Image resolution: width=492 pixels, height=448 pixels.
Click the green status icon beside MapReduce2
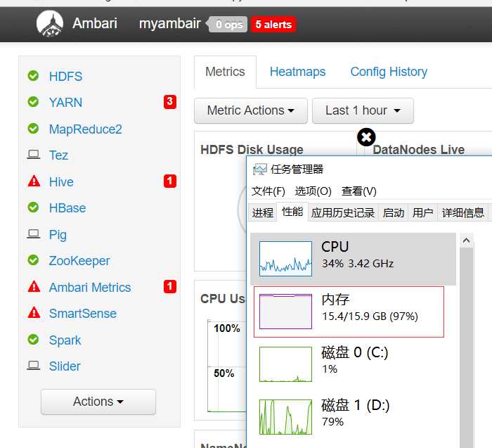33,129
